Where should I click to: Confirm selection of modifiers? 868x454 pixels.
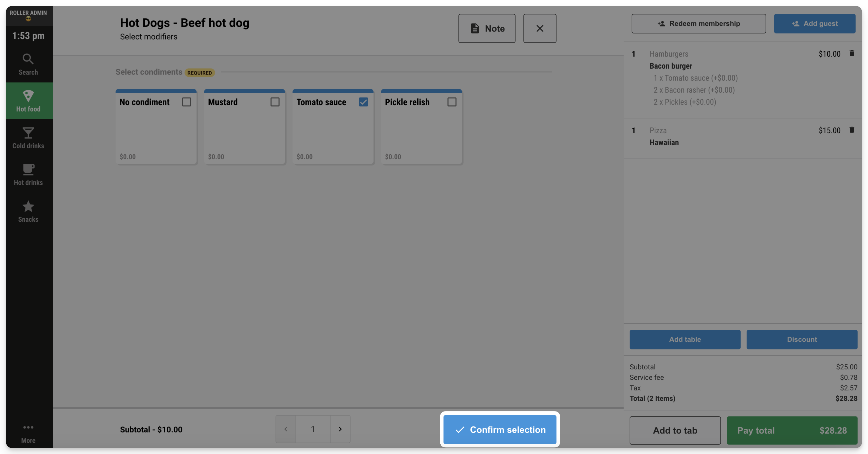tap(500, 429)
